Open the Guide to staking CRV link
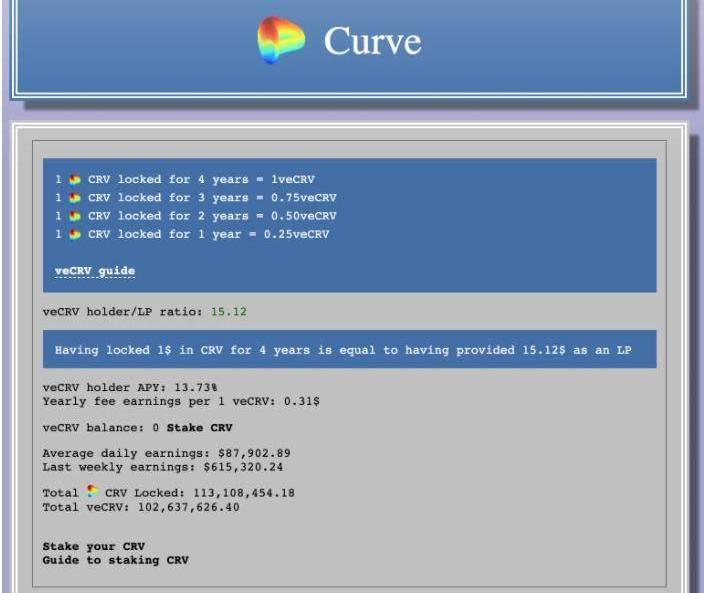This screenshot has height=593, width=704. 115,560
